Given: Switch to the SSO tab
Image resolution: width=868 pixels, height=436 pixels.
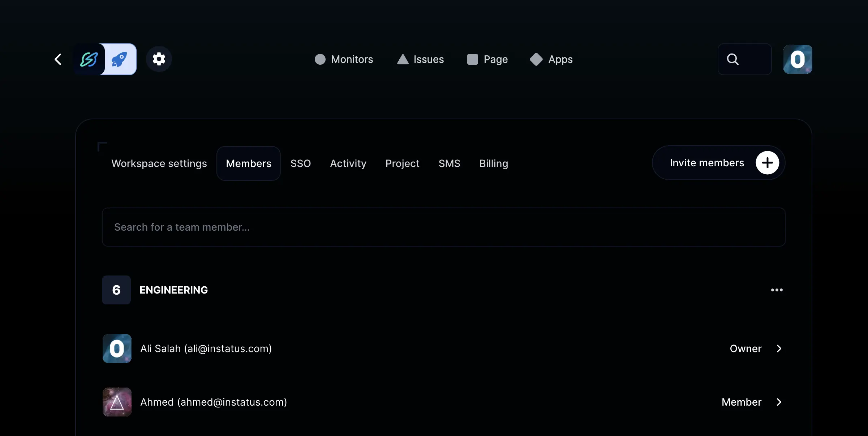Looking at the screenshot, I should click(x=300, y=163).
